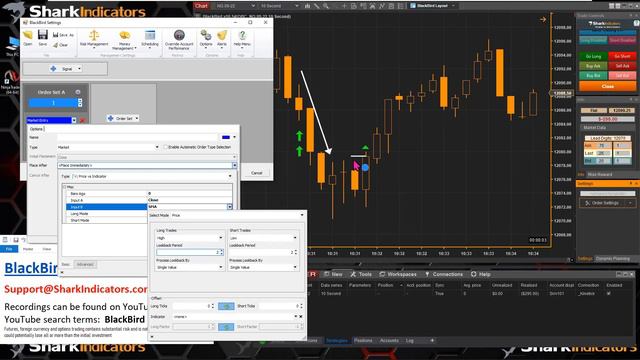
Task: Open the Connections menu
Action: pos(444,274)
